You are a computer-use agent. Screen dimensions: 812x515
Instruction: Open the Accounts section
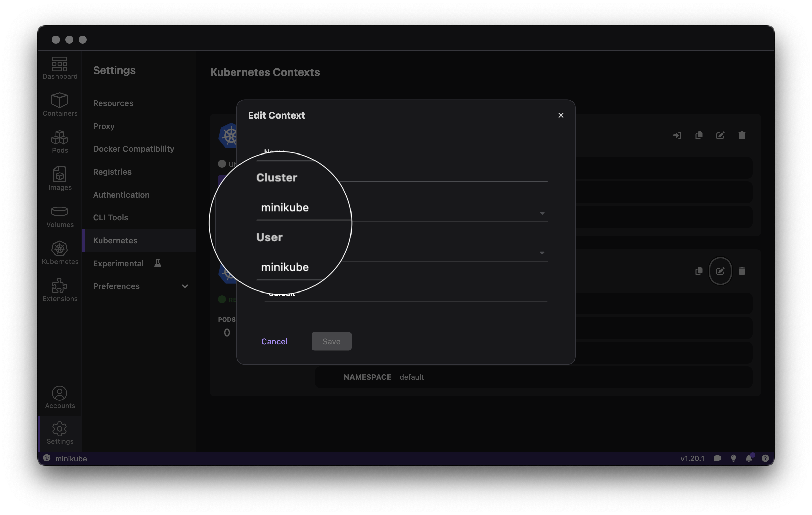pos(59,398)
